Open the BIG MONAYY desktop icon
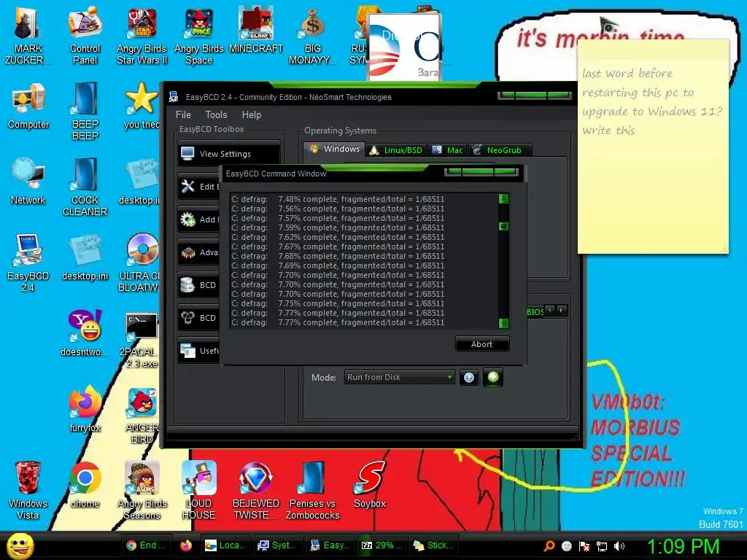747x560 pixels. click(x=312, y=36)
